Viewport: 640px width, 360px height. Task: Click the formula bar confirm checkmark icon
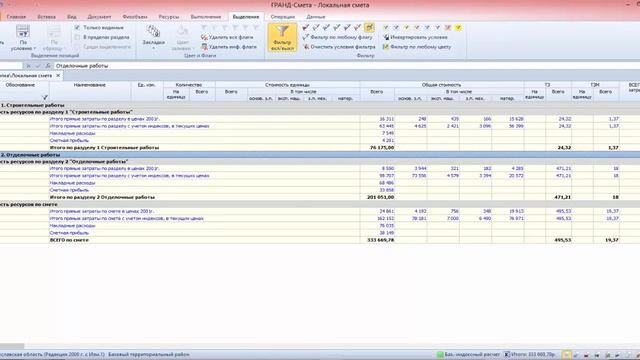coord(38,66)
